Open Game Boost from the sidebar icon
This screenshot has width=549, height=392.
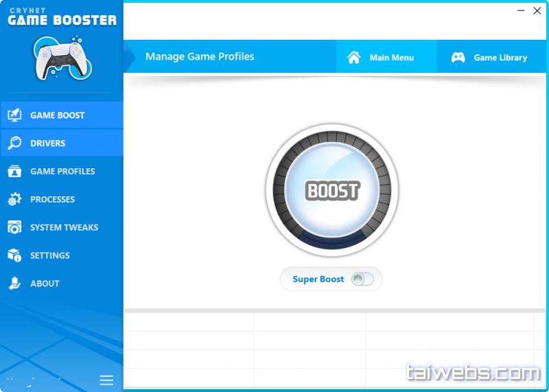tap(14, 115)
